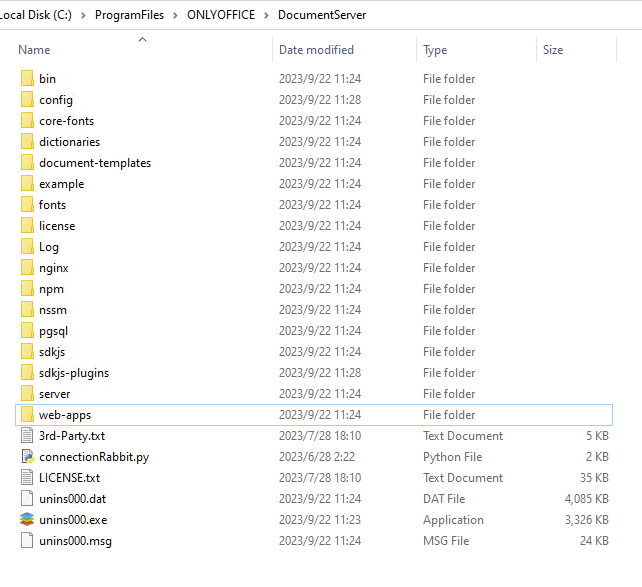Select the fonts folder name
Screen dimensions: 642x587
[52, 205]
